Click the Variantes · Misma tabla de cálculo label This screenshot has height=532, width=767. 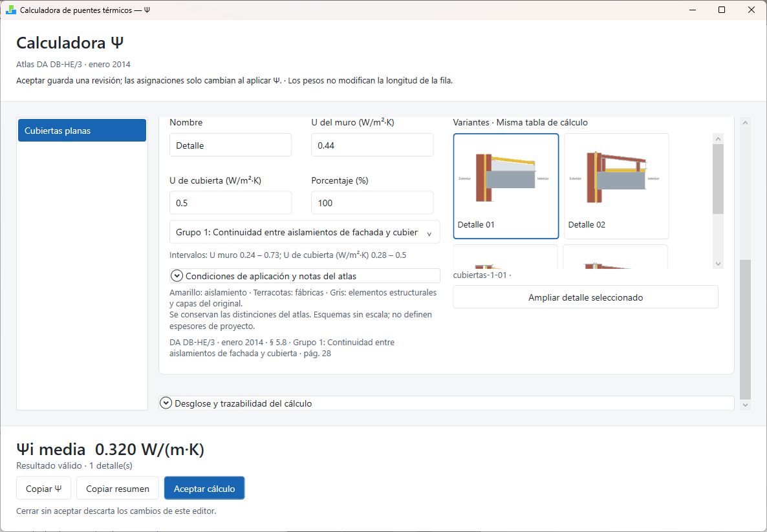pos(521,122)
